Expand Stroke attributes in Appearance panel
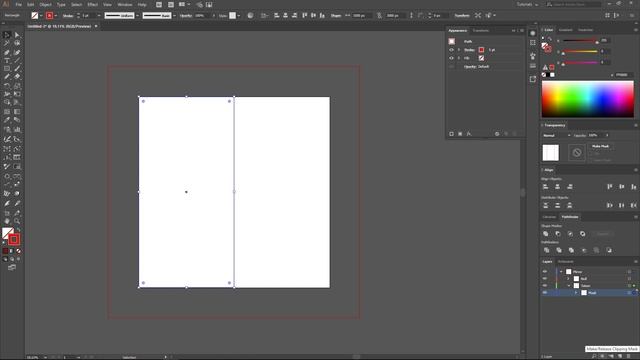The width and height of the screenshot is (640, 360). (459, 50)
